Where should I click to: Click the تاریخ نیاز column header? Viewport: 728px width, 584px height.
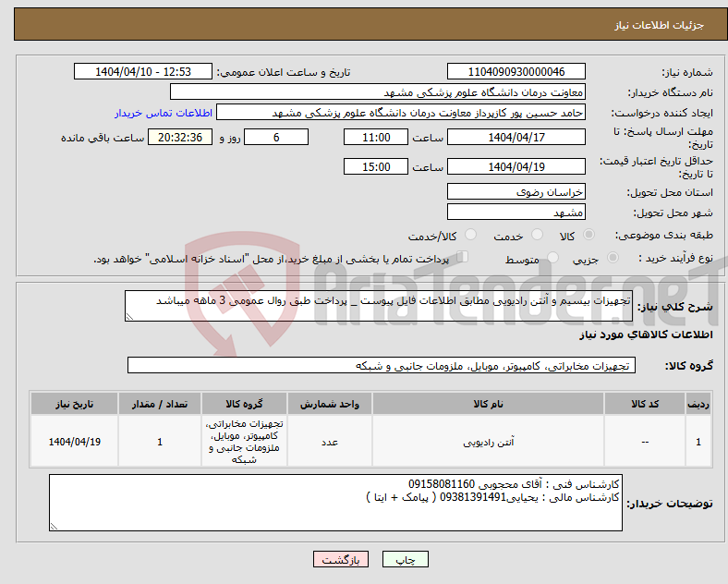74,404
